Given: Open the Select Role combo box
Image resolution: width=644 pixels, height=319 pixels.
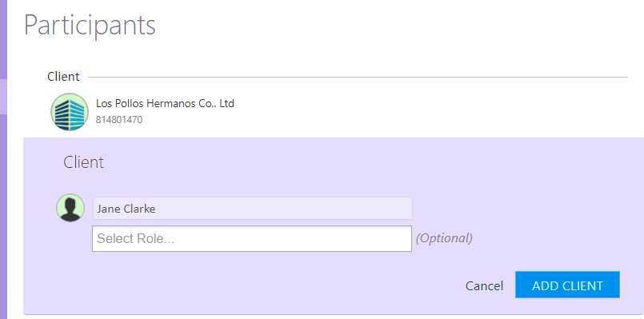Looking at the screenshot, I should pos(252,238).
